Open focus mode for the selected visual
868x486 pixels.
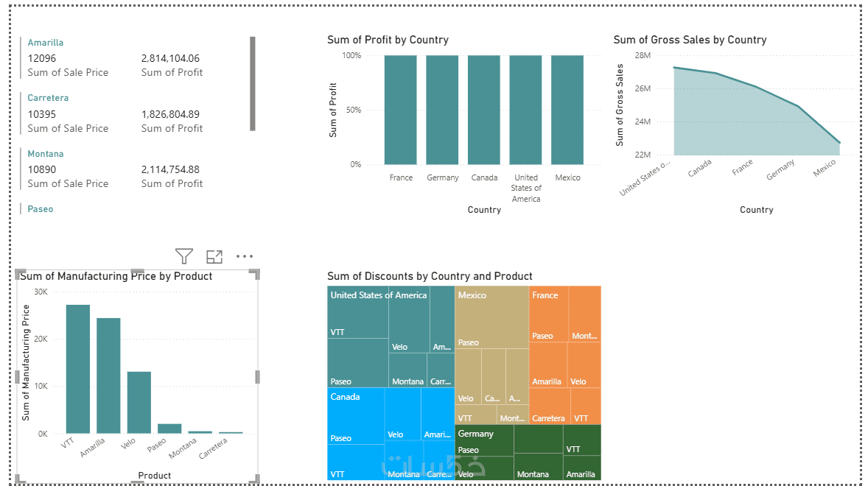coord(214,256)
